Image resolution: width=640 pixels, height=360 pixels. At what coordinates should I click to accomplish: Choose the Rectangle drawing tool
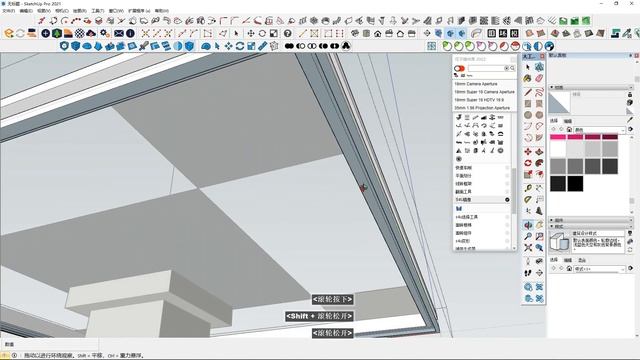tap(528, 104)
